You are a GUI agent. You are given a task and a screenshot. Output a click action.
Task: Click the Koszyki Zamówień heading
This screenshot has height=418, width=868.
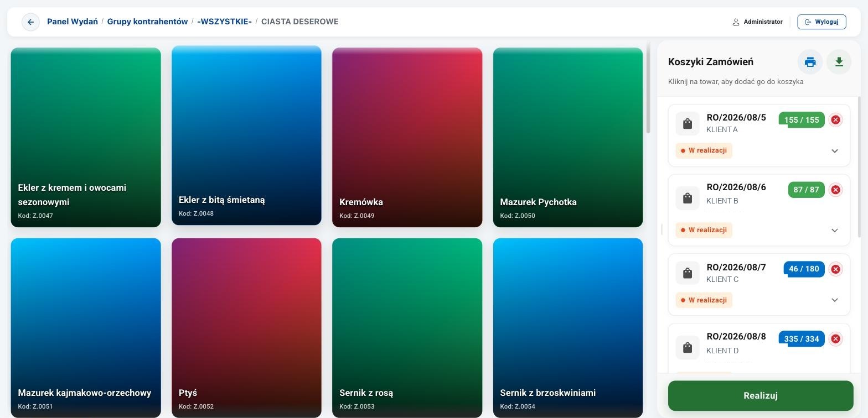click(x=711, y=62)
